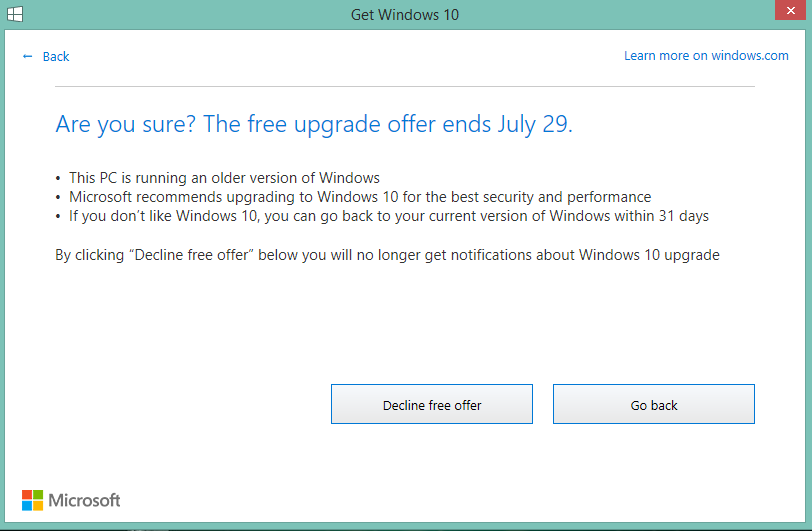
Task: Click the Microsoft wordmark text
Action: 85,500
